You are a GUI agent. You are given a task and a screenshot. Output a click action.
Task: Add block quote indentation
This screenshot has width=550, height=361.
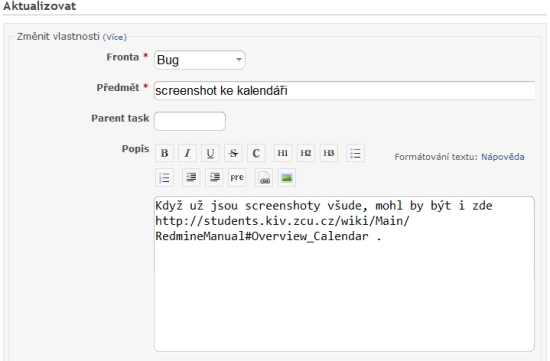click(x=191, y=178)
